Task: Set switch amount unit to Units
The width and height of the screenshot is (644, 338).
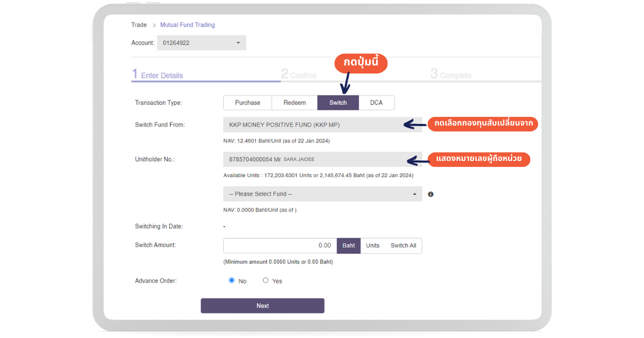Action: (372, 246)
